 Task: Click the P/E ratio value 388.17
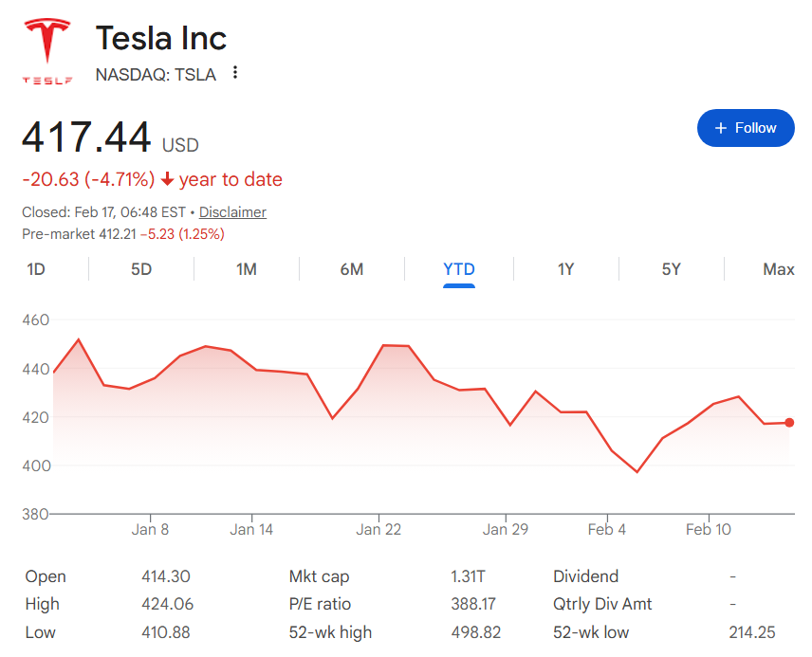click(x=474, y=604)
